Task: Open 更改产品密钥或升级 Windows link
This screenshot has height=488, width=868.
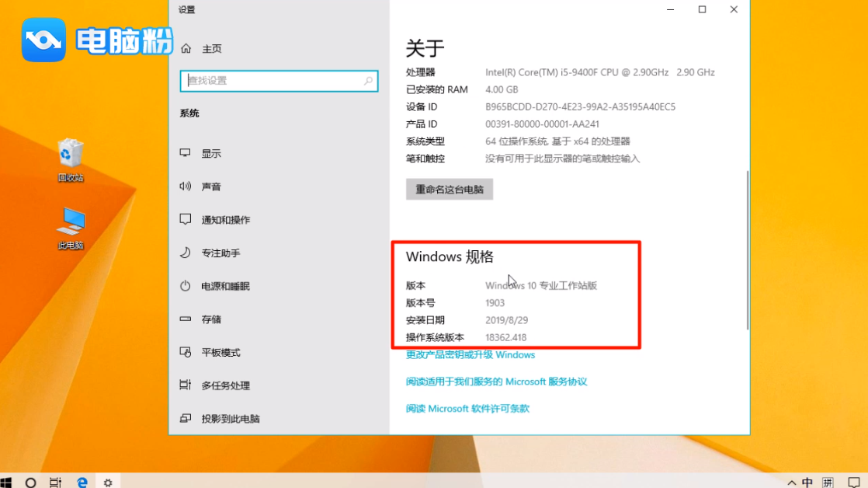Action: point(470,354)
